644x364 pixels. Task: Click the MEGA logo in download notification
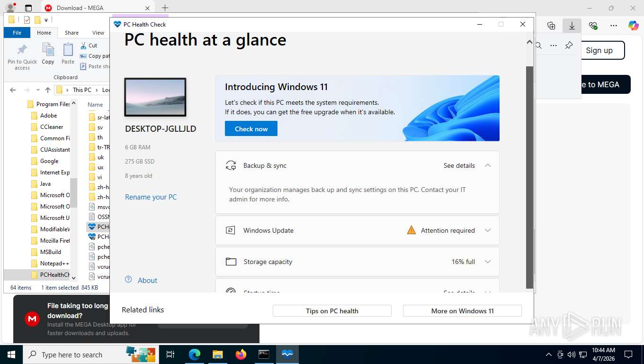click(32, 319)
